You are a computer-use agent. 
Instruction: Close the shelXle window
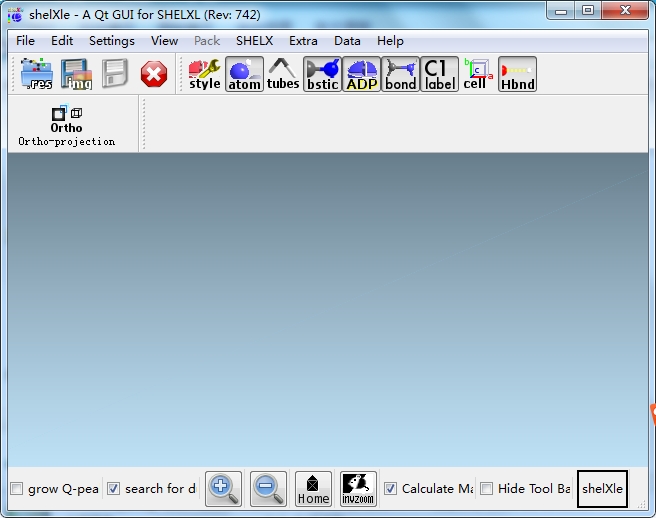[625, 11]
